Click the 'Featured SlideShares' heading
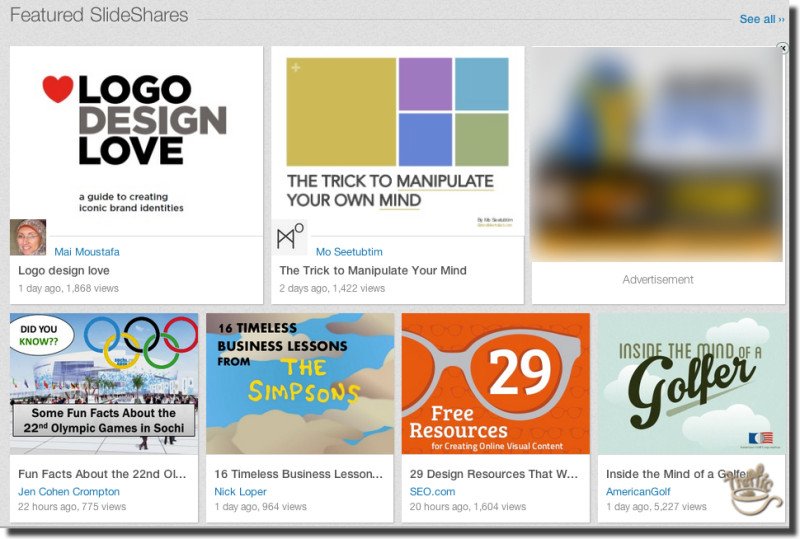 click(x=99, y=15)
